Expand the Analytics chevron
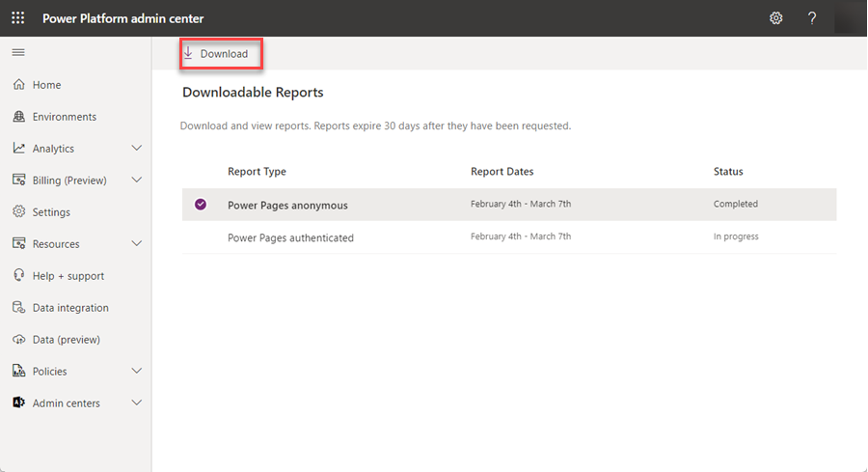 pos(136,149)
